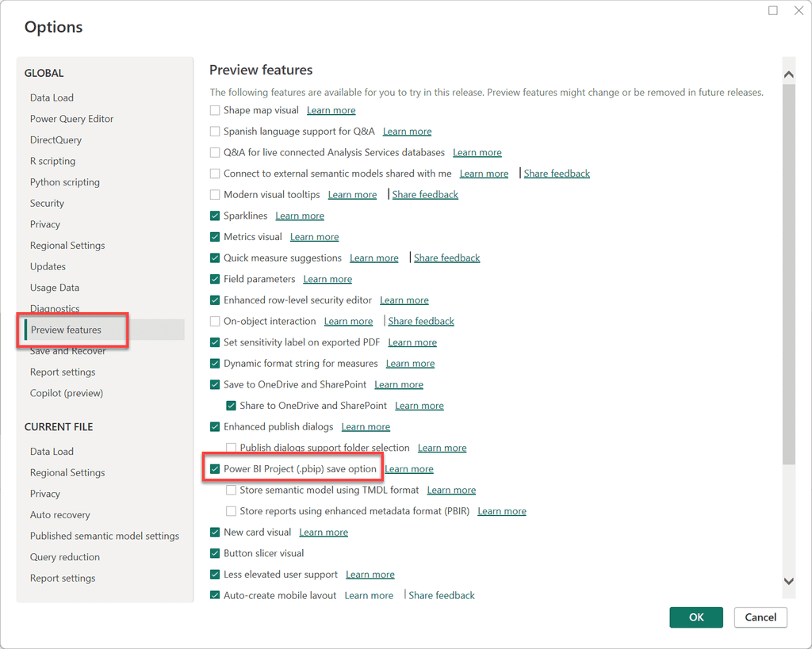Confirm settings with the OK button
This screenshot has width=812, height=649.
tap(695, 617)
